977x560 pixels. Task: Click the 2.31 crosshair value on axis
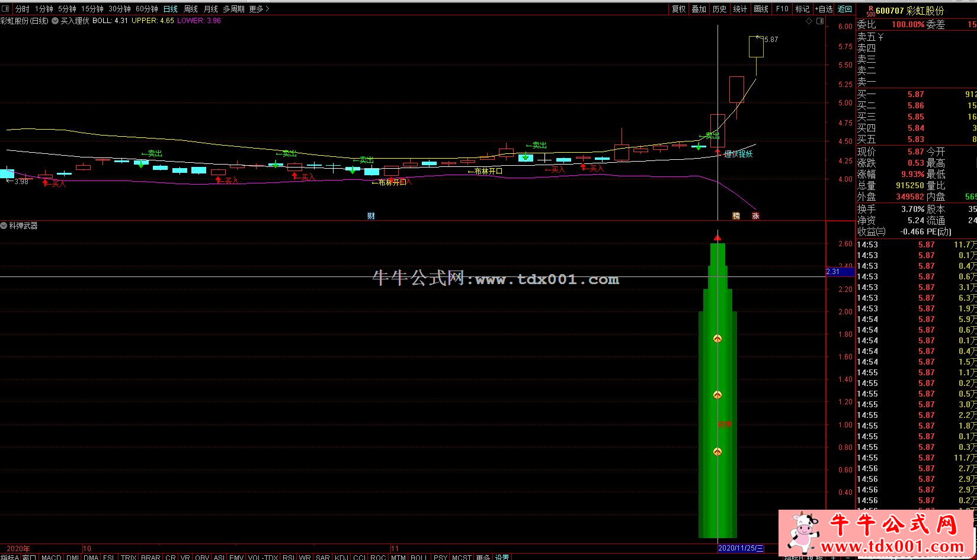pyautogui.click(x=840, y=272)
